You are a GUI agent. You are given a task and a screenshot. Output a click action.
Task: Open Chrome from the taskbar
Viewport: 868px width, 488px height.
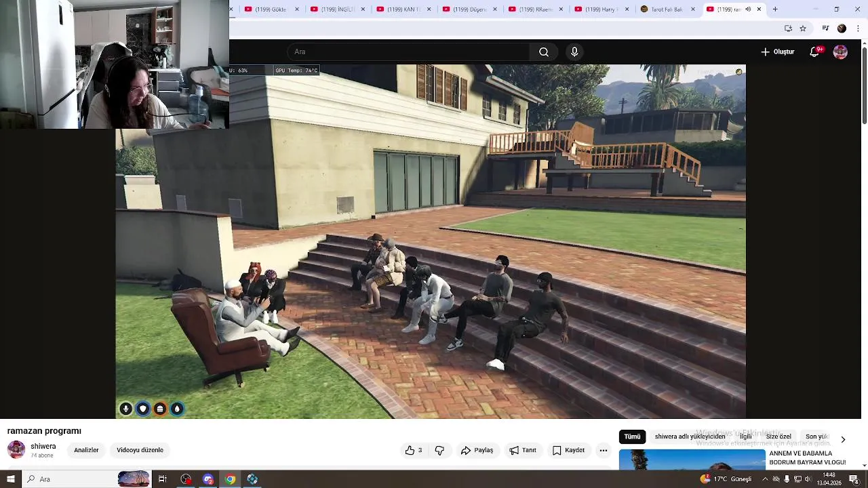point(230,479)
